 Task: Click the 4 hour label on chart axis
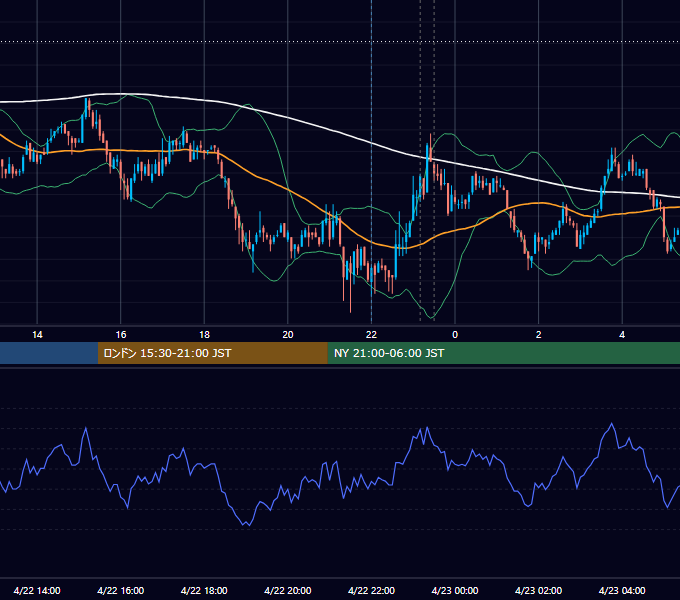pos(622,335)
